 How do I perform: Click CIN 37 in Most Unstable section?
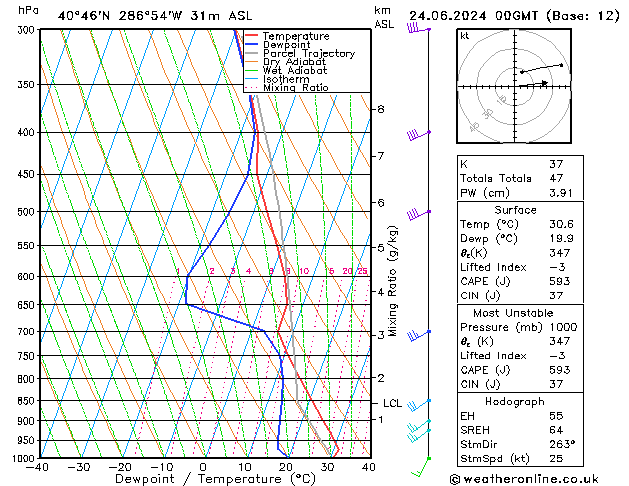tap(556, 384)
